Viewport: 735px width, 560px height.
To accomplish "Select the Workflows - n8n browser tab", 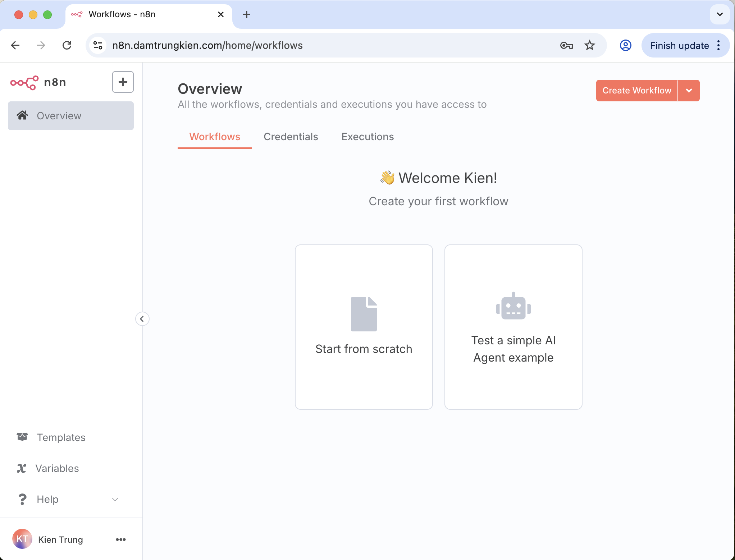I will point(149,15).
